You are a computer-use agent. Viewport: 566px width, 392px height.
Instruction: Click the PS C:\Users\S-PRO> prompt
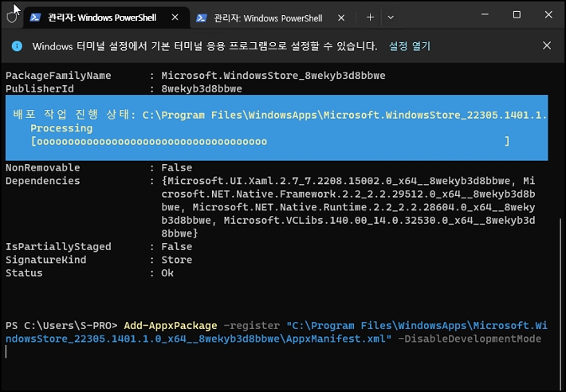[x=61, y=325]
